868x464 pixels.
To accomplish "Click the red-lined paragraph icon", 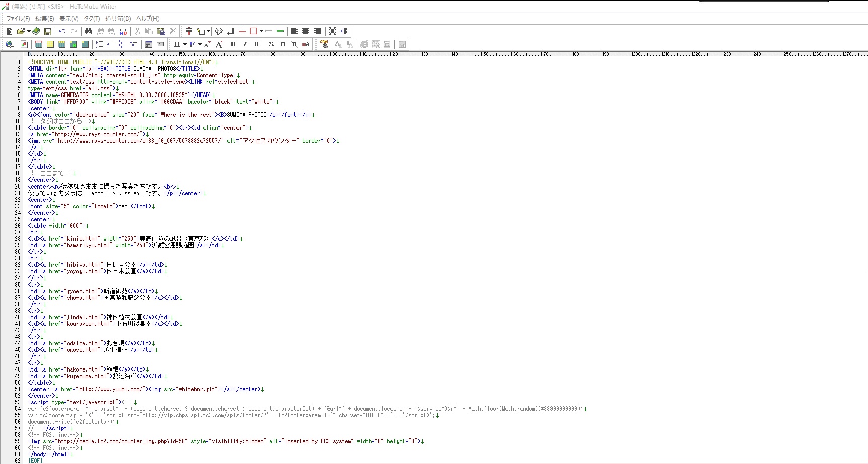I will coord(242,31).
